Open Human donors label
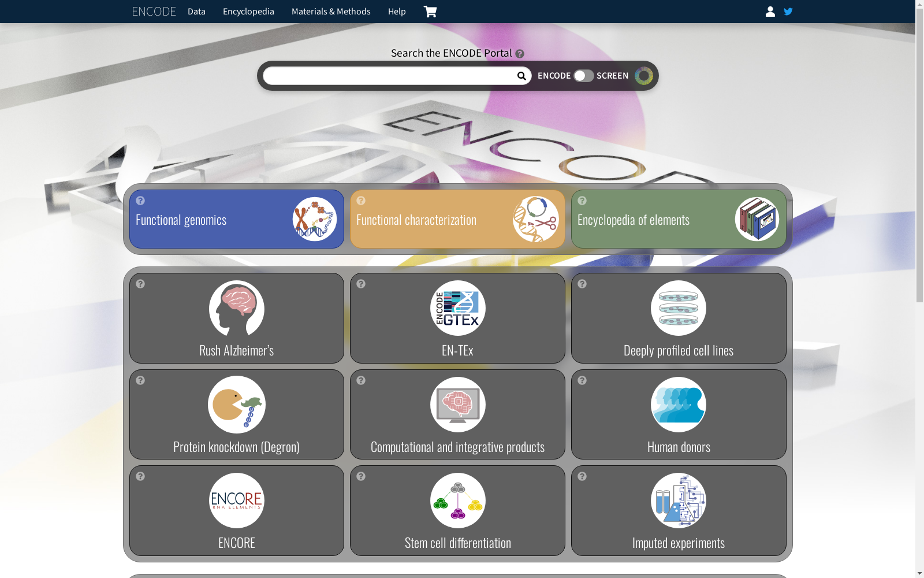This screenshot has width=924, height=578. pyautogui.click(x=679, y=447)
